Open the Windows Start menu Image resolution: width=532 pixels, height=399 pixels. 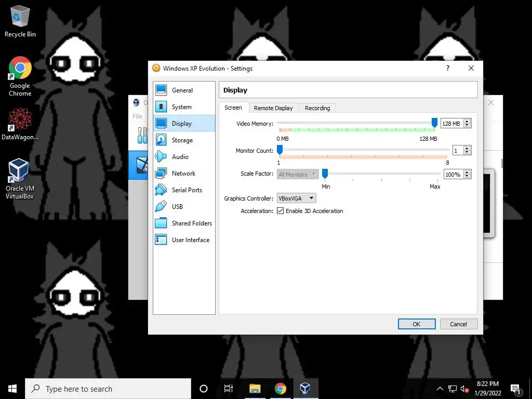12,389
